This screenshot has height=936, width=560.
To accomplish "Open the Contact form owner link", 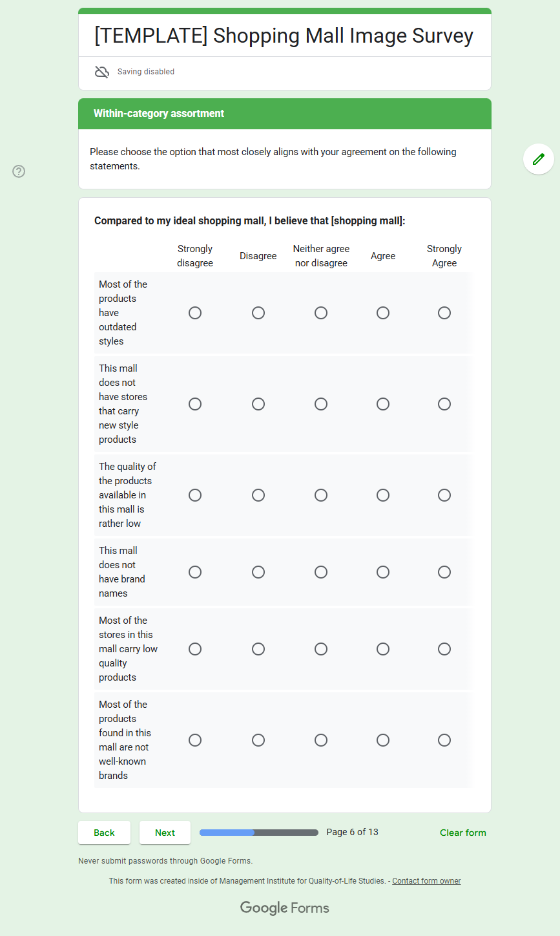I will (426, 881).
